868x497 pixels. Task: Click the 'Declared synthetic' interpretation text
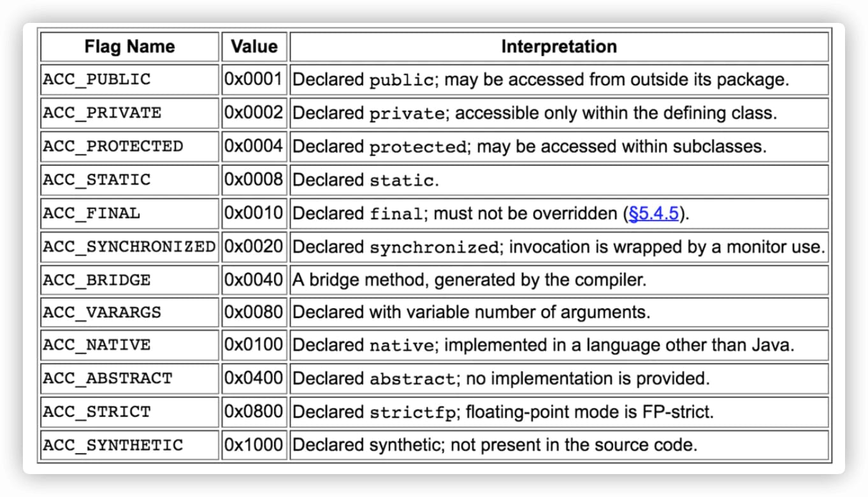coord(495,445)
